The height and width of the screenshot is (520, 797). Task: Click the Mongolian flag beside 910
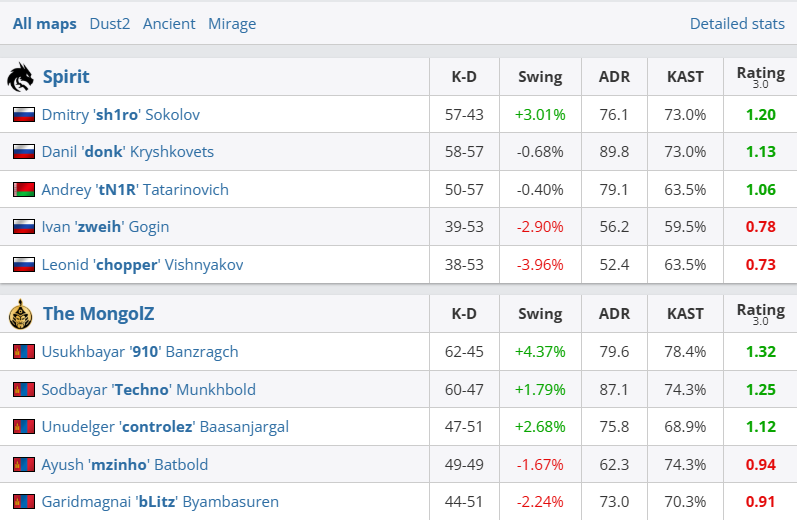tap(23, 352)
